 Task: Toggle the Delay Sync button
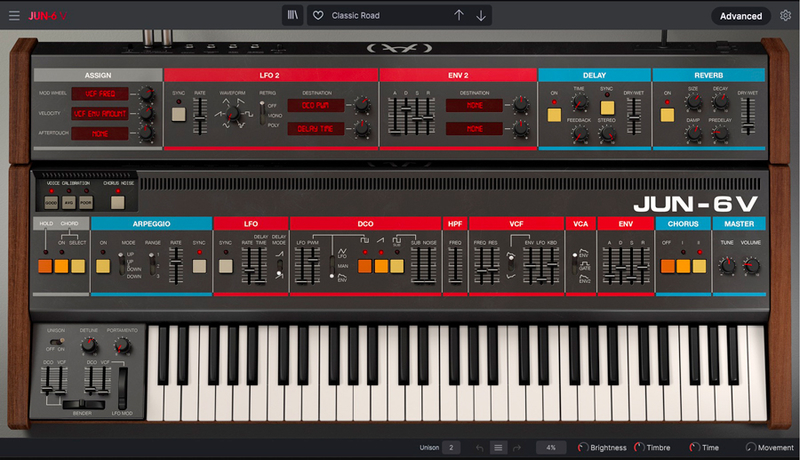pyautogui.click(x=607, y=108)
